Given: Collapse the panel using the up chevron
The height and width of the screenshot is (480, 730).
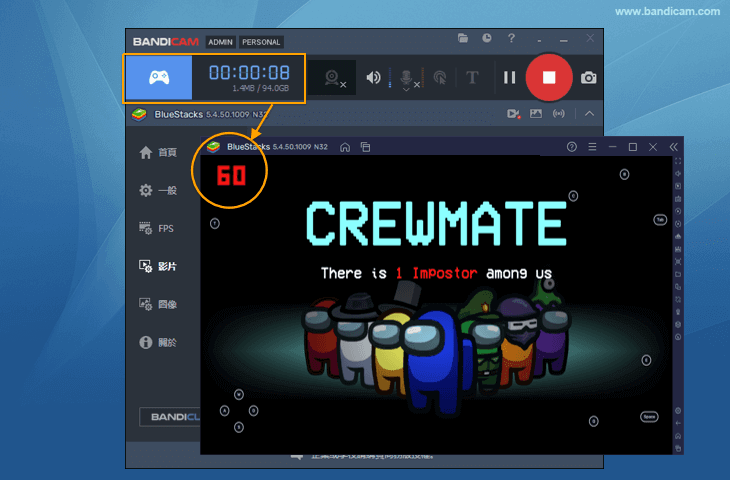Looking at the screenshot, I should pos(590,114).
